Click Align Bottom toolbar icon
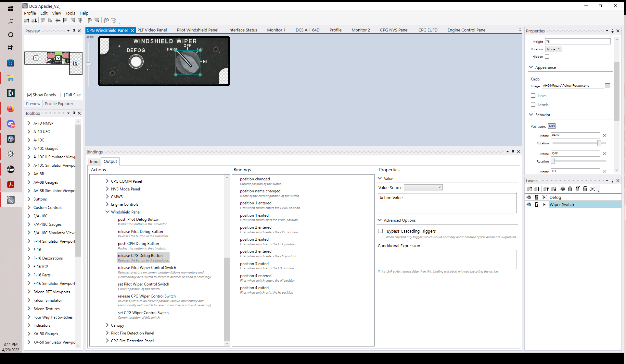The height and width of the screenshot is (364, 626). pyautogui.click(x=50, y=21)
